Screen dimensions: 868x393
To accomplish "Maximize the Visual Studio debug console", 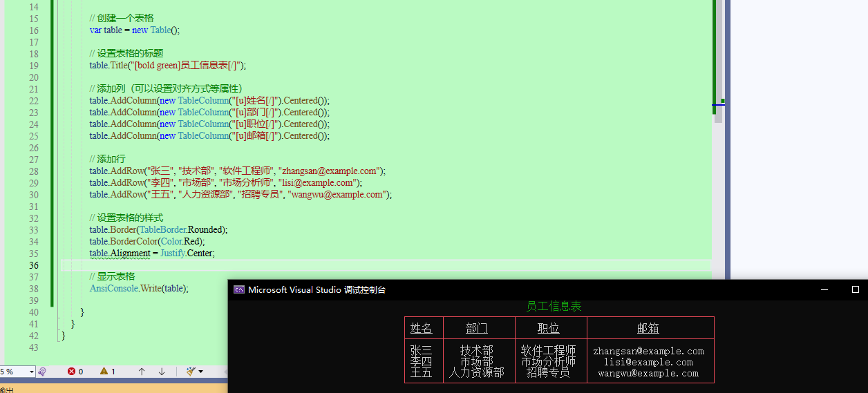I will pos(856,290).
